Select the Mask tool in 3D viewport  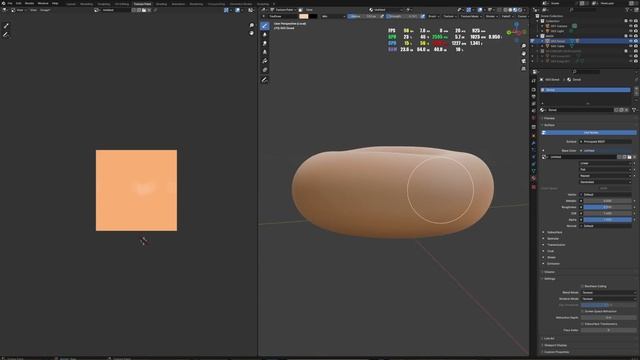coord(265,70)
